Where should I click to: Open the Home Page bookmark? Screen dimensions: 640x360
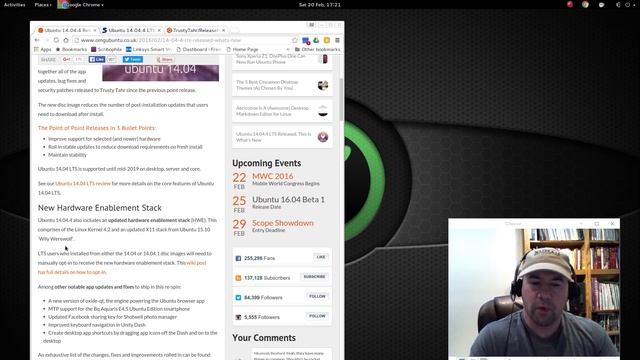242,49
